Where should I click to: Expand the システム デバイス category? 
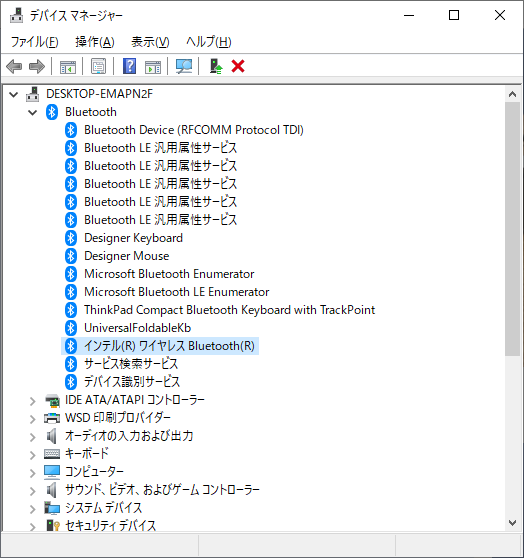32,509
